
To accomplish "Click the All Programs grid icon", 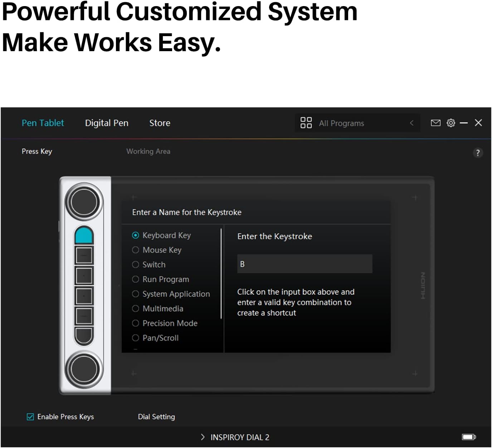I will click(306, 123).
